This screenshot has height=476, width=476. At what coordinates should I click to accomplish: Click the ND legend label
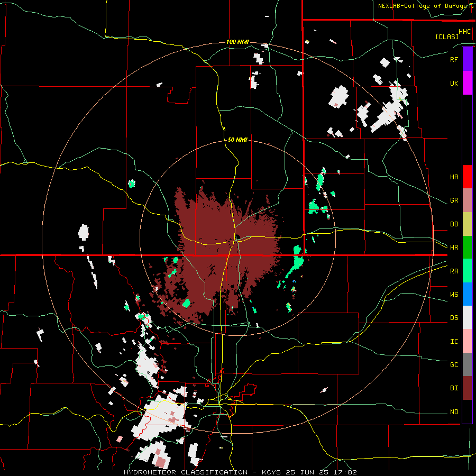point(454,412)
